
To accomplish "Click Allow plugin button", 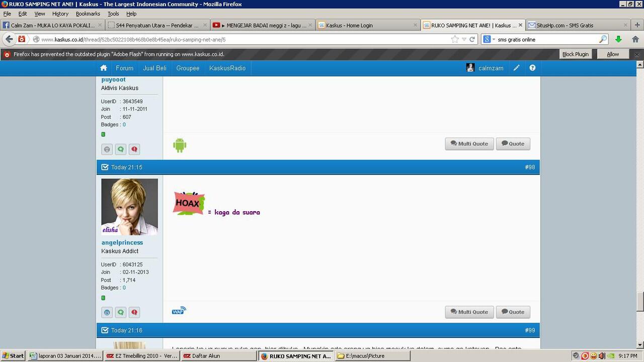I will [613, 54].
